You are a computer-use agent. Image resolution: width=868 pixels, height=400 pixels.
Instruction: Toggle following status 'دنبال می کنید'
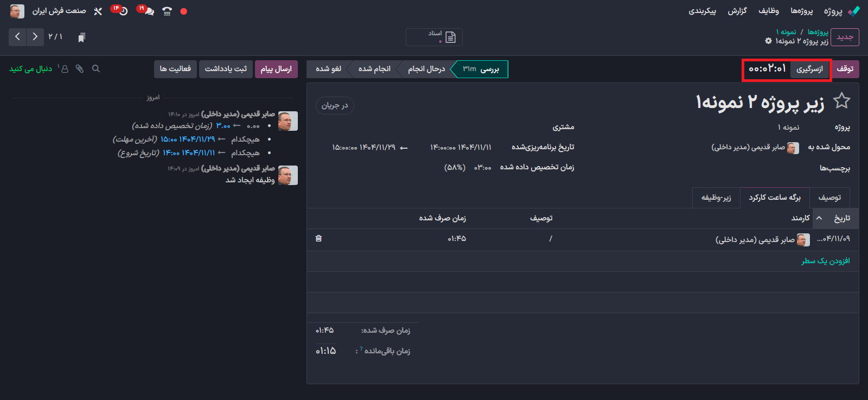click(x=31, y=69)
